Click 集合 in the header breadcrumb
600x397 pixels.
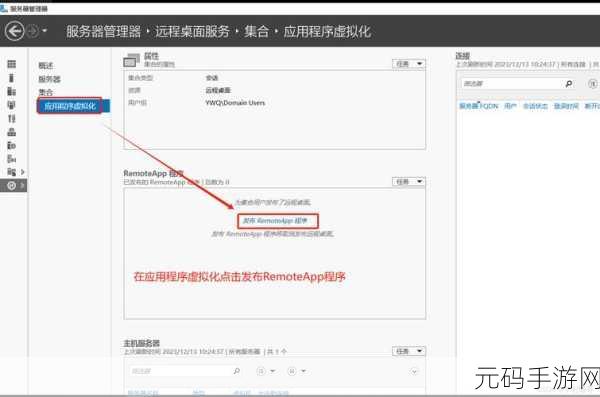[x=256, y=31]
